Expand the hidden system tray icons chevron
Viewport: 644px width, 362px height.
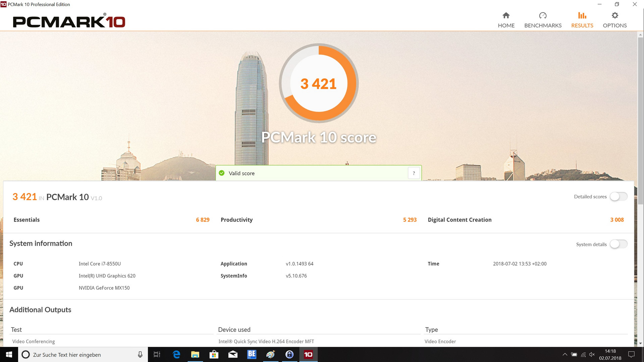(565, 355)
